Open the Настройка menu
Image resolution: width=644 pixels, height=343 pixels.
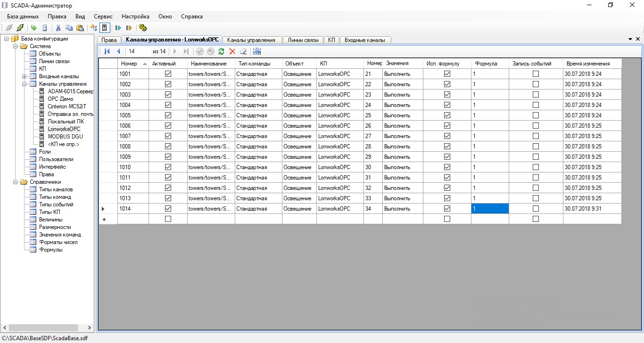(135, 16)
